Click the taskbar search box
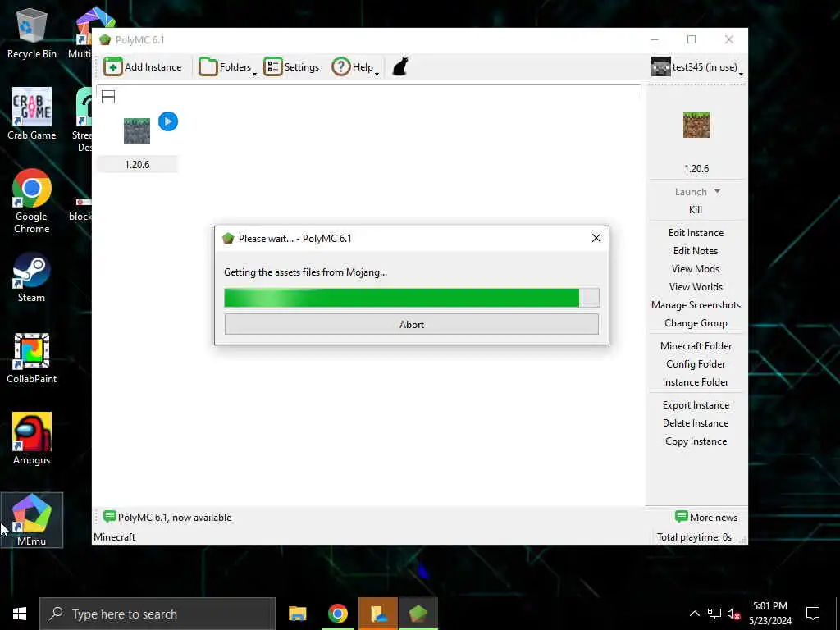This screenshot has height=630, width=840. 157,614
